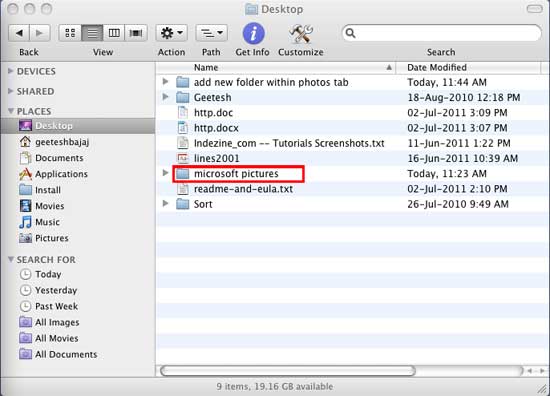550x396 pixels.
Task: Select the microsoft pictures folder icon
Action: pos(183,174)
